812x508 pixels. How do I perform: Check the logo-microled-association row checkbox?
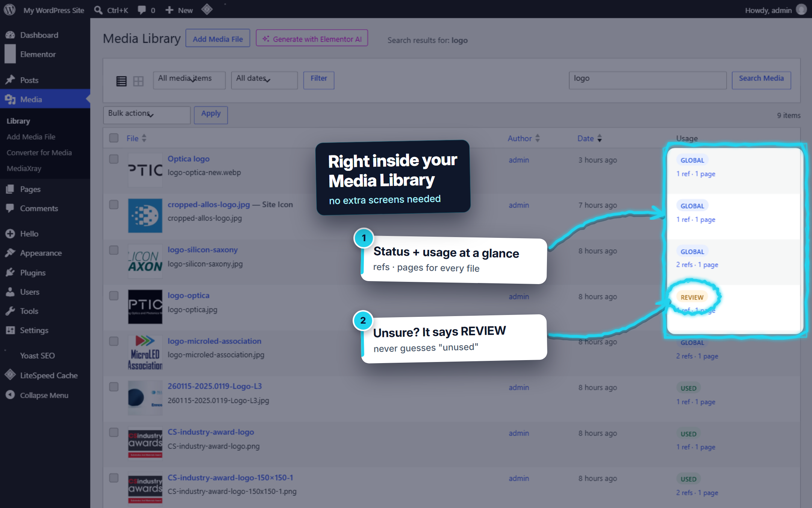pos(114,341)
